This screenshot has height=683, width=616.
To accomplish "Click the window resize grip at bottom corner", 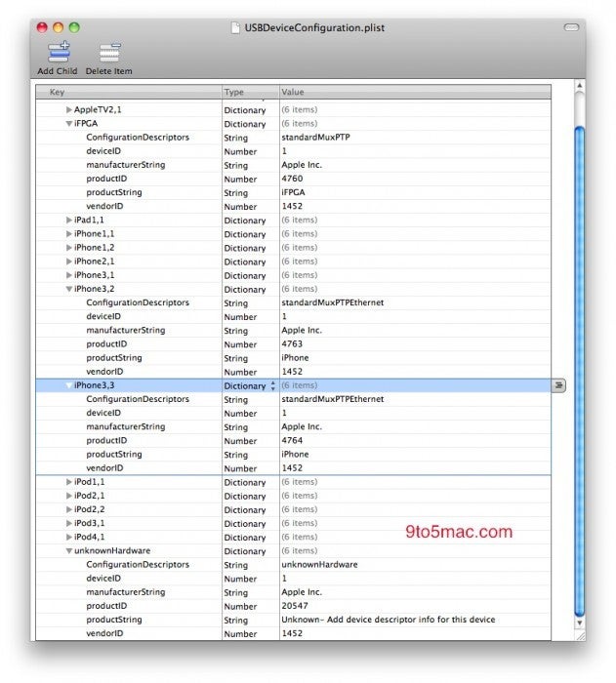I will [x=581, y=636].
